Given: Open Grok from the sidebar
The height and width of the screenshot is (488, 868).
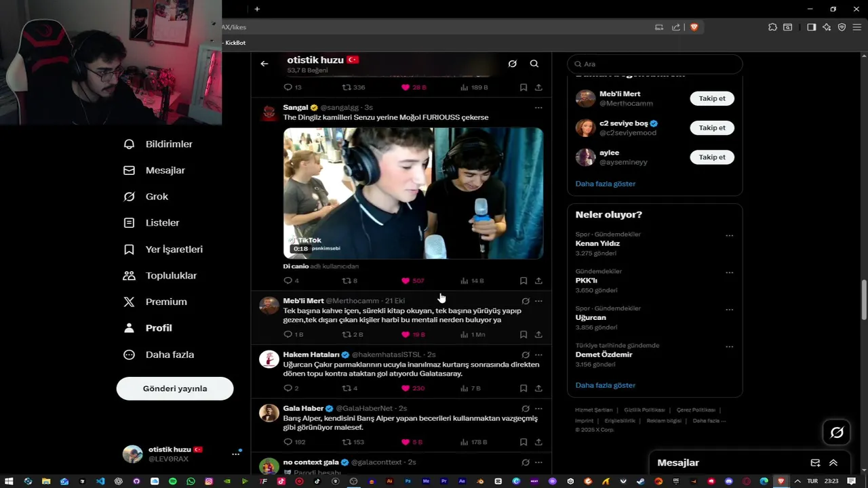Looking at the screenshot, I should point(145,197).
